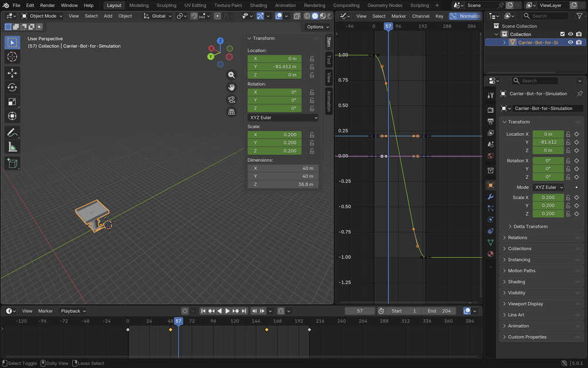This screenshot has width=588, height=368.
Task: Open the Output properties tab icon
Action: [x=490, y=121]
